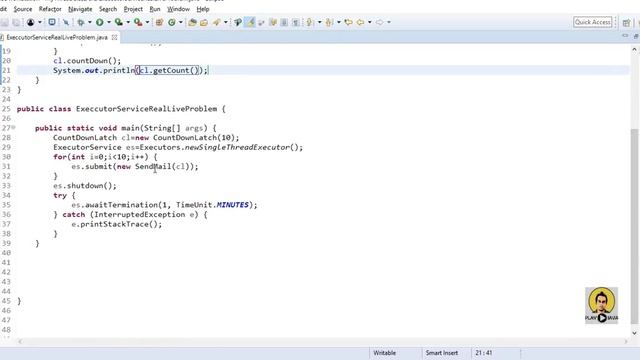Open the New Java Class dropdown arrow
Screen dimensions: 640x360
click(180, 22)
